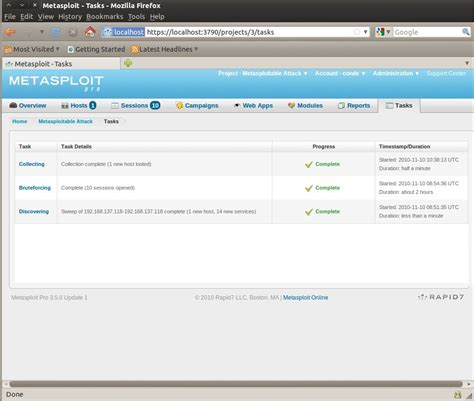Screen dimensions: 474x401
Task: Open the Tools menu
Action: click(136, 17)
